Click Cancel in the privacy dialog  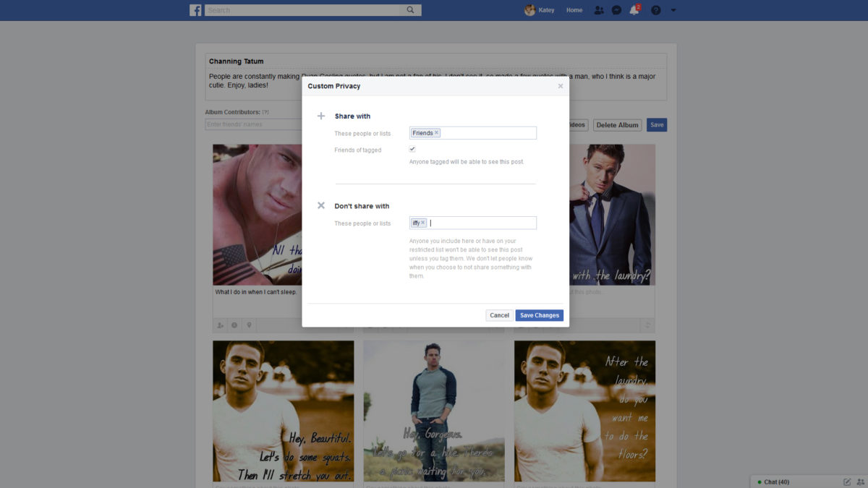click(x=499, y=315)
